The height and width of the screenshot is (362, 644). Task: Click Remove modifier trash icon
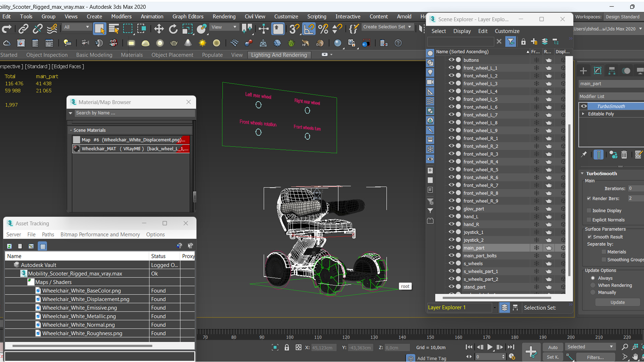click(x=624, y=155)
